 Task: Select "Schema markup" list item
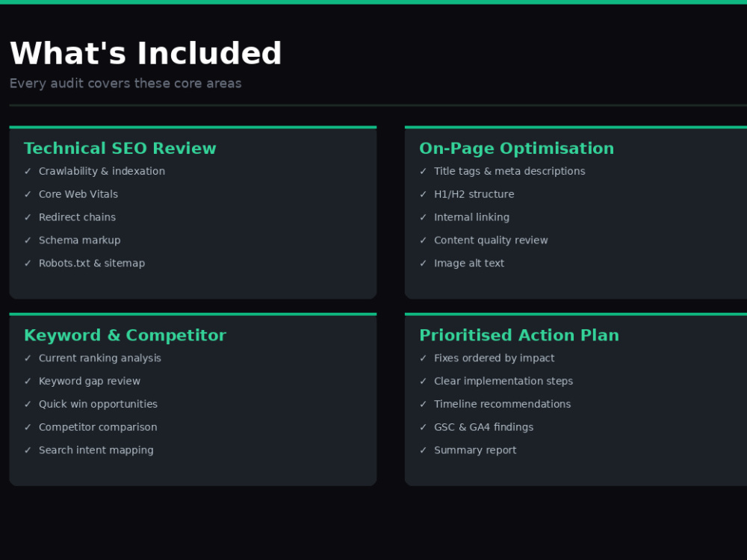coord(80,240)
